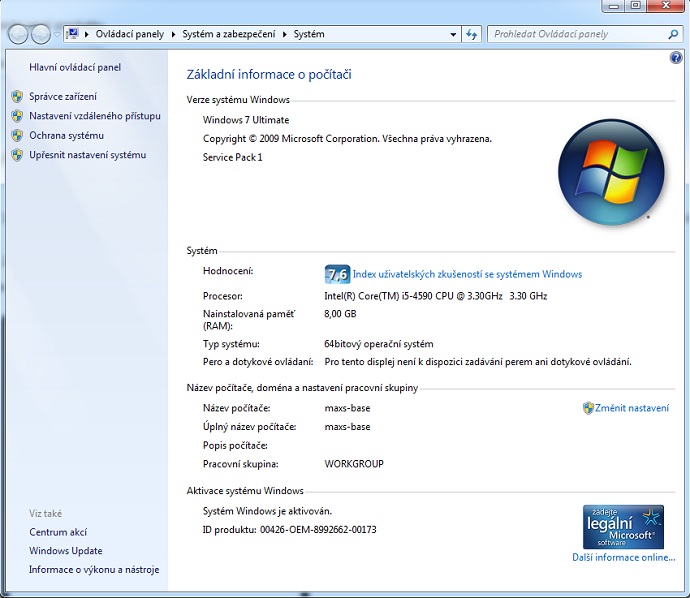Click the 64bitový operační systém value
The width and height of the screenshot is (690, 598).
(379, 344)
